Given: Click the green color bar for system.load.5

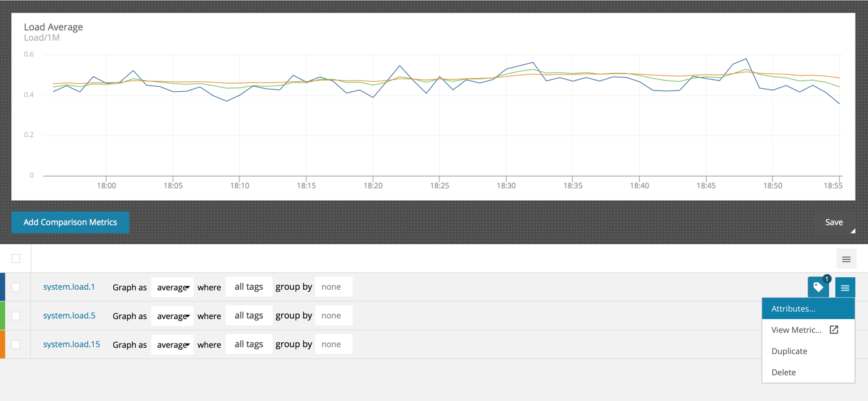Looking at the screenshot, I should coord(3,316).
